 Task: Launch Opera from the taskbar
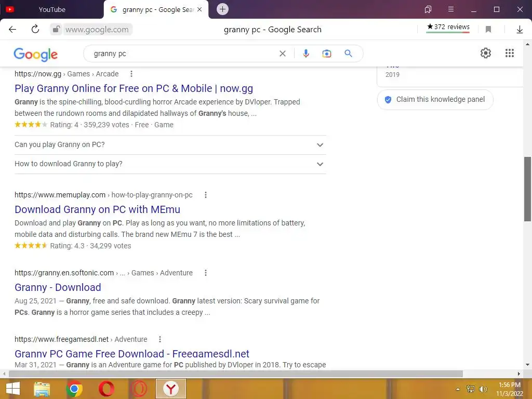[106, 389]
